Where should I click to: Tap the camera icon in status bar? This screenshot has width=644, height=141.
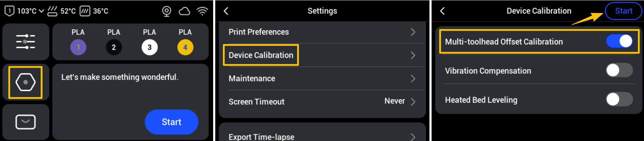click(166, 11)
